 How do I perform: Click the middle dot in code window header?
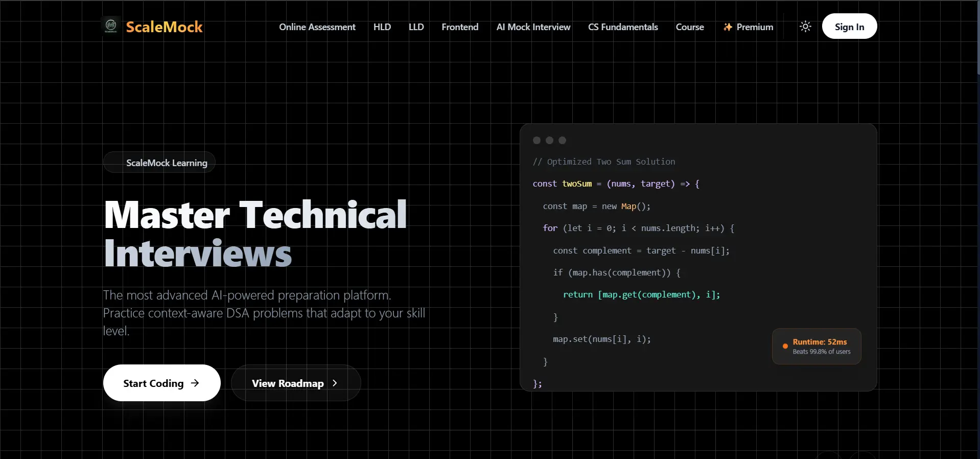click(x=549, y=140)
